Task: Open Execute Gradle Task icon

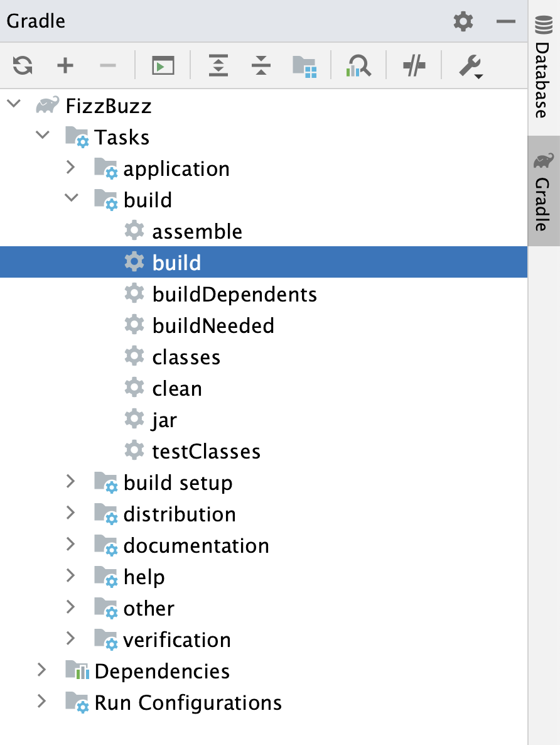Action: tap(163, 65)
